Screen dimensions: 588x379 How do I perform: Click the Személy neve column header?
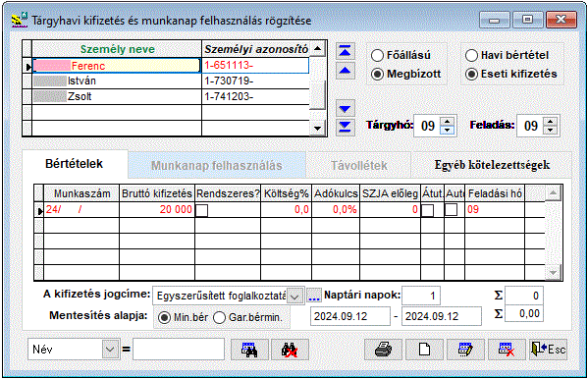click(117, 49)
